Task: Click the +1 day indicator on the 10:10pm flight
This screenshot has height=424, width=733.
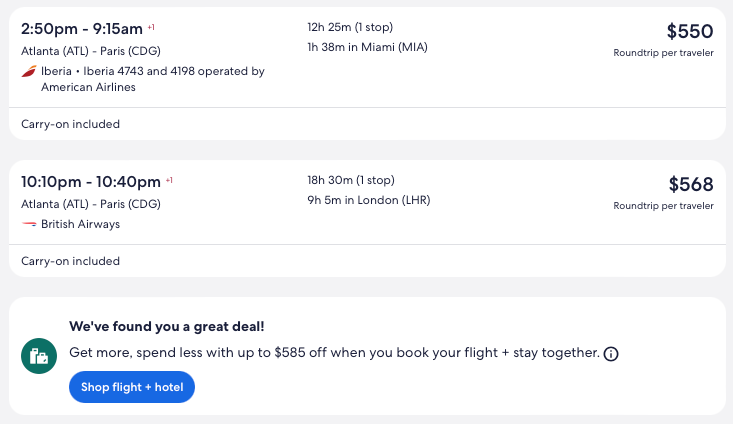Action: click(169, 181)
